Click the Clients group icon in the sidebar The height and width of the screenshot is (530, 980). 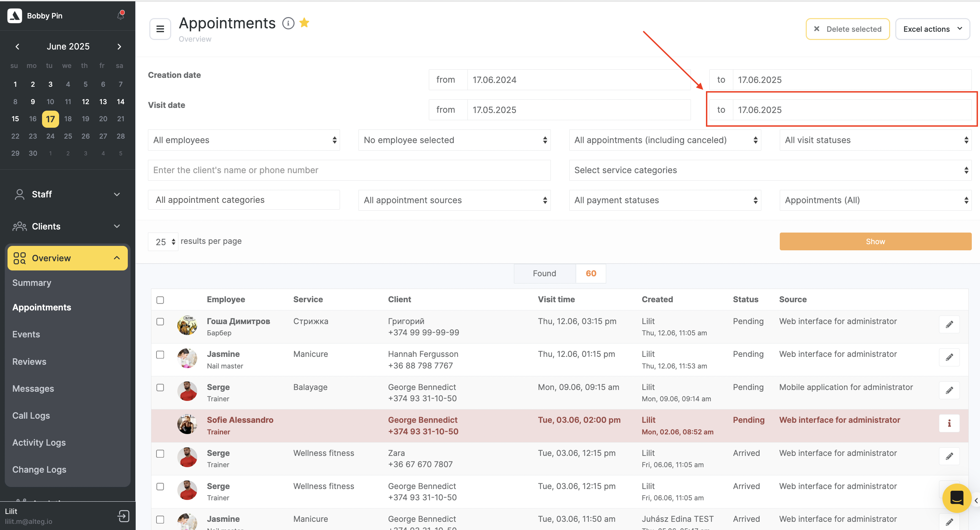coord(19,227)
